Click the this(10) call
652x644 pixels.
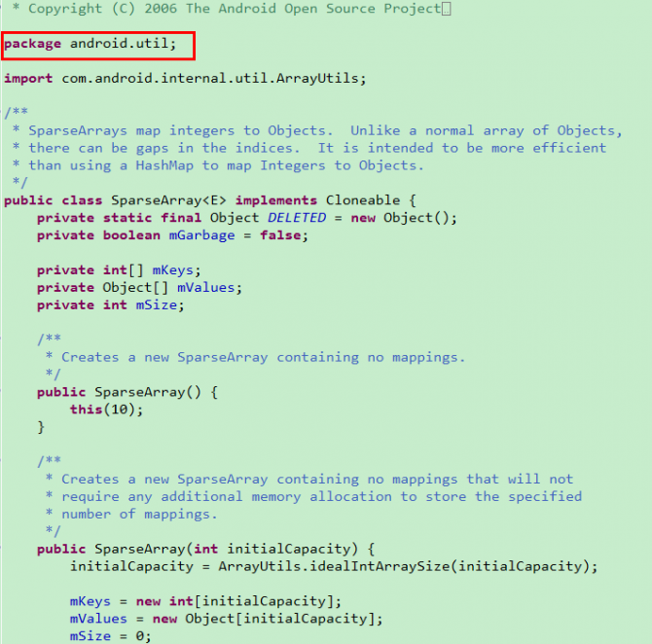click(x=106, y=410)
